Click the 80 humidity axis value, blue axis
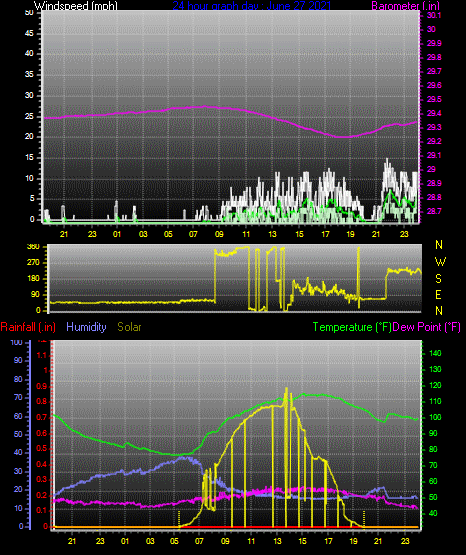This screenshot has height=555, width=466. [18, 379]
